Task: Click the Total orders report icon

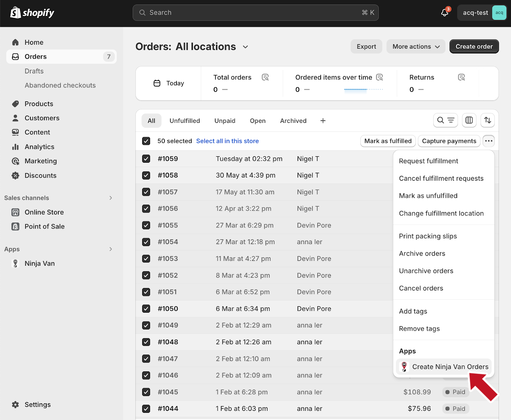Action: point(265,77)
